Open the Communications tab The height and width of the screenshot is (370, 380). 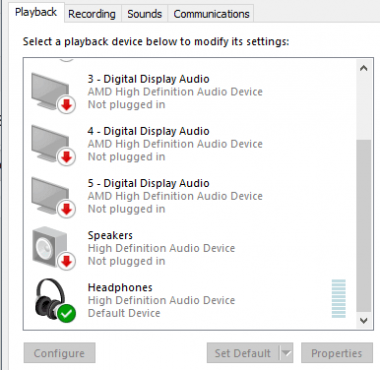point(211,14)
